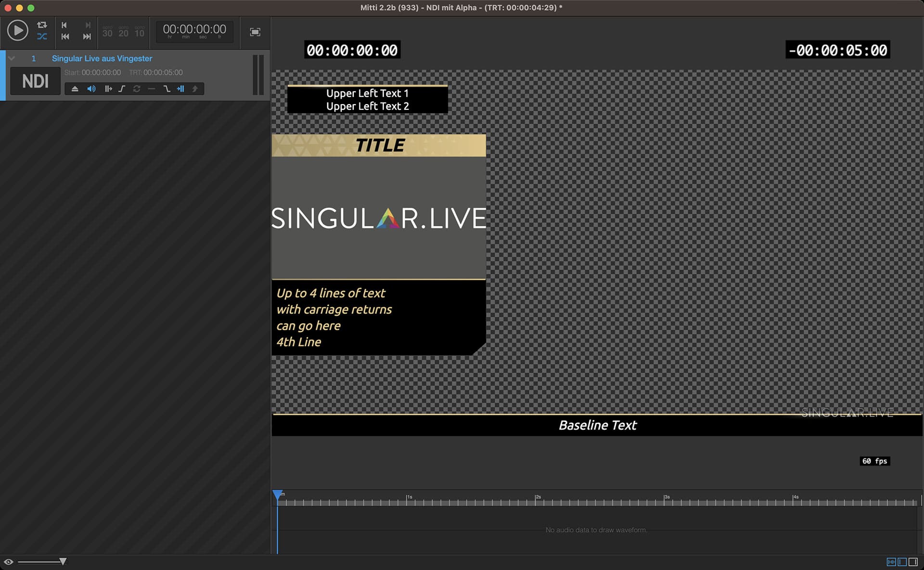Toggle the blue shuffle icon
The image size is (924, 570).
click(x=42, y=37)
